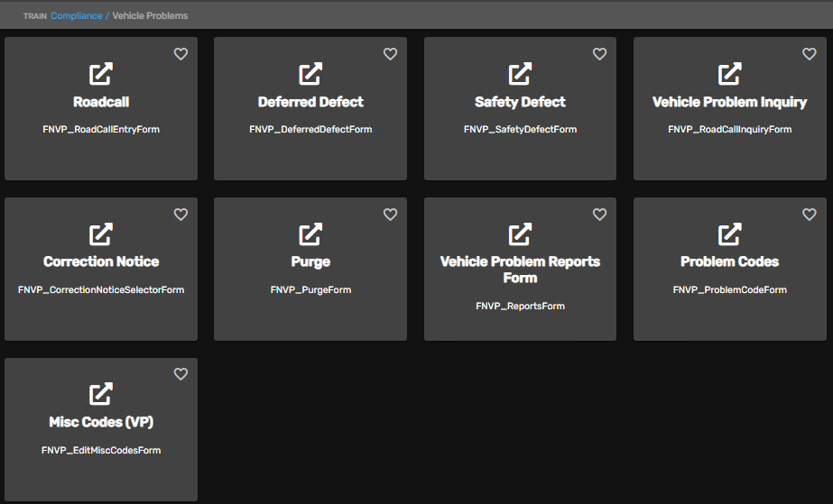The width and height of the screenshot is (833, 504).
Task: Click the external link icon above Safety Defect
Action: 520,74
